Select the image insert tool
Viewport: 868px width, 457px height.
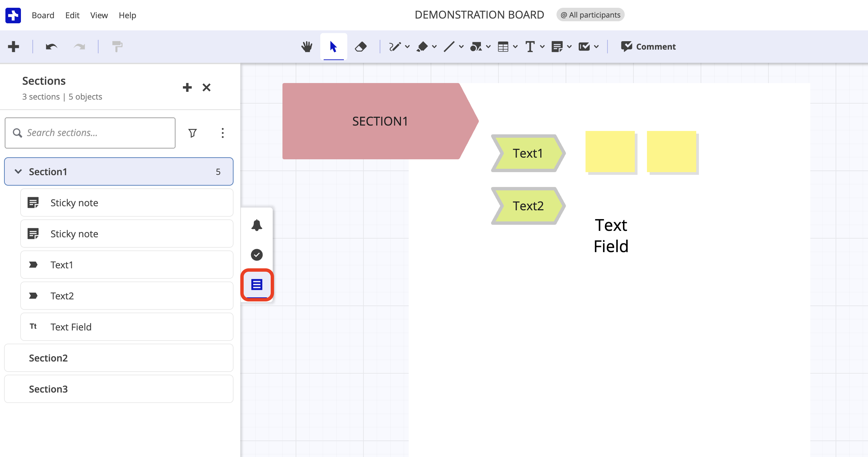coord(584,47)
